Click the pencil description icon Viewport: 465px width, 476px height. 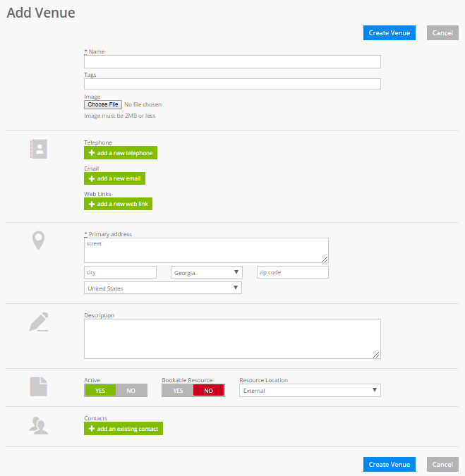[x=39, y=322]
